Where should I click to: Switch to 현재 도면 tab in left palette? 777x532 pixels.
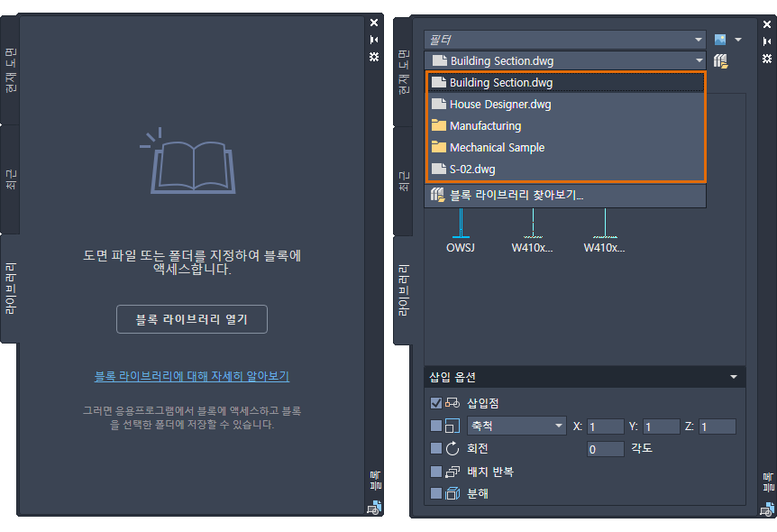pyautogui.click(x=11, y=70)
